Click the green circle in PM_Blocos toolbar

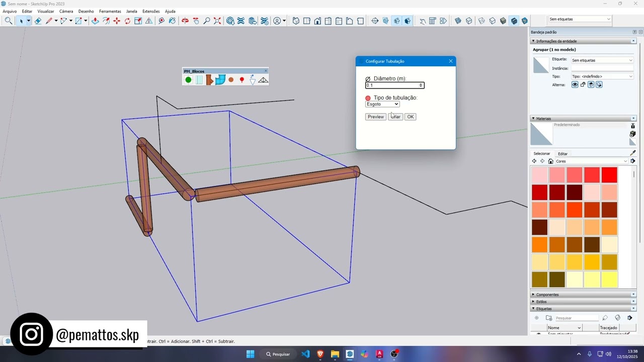pos(188,80)
